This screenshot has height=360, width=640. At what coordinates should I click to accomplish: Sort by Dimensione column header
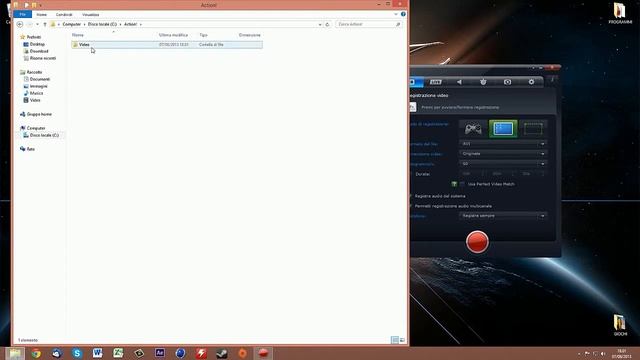coord(249,35)
